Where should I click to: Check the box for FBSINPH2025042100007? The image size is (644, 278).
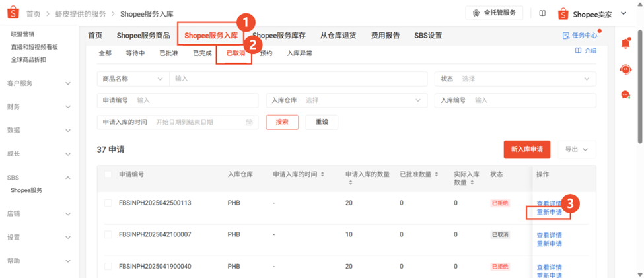coord(108,234)
